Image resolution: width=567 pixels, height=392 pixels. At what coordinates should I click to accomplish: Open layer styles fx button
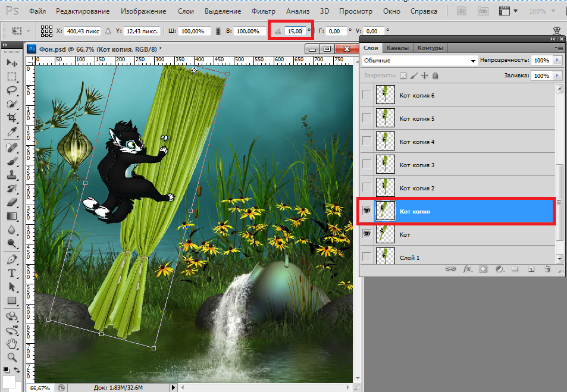tap(467, 269)
